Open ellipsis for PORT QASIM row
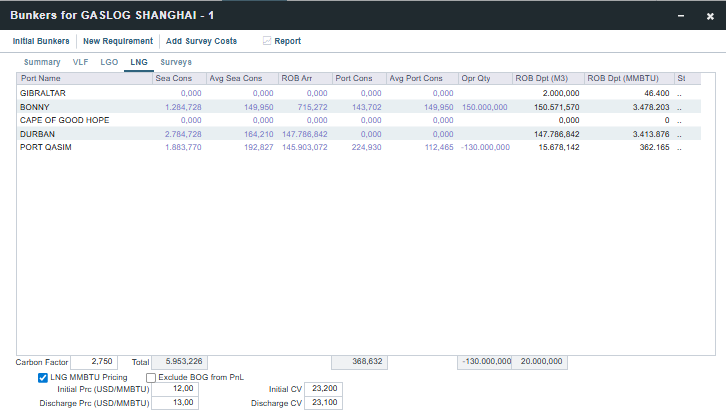The image size is (726, 417). point(680,147)
